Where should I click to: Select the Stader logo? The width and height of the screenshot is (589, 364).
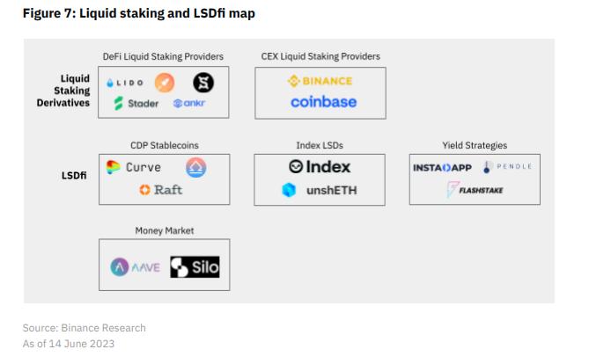tap(136, 104)
